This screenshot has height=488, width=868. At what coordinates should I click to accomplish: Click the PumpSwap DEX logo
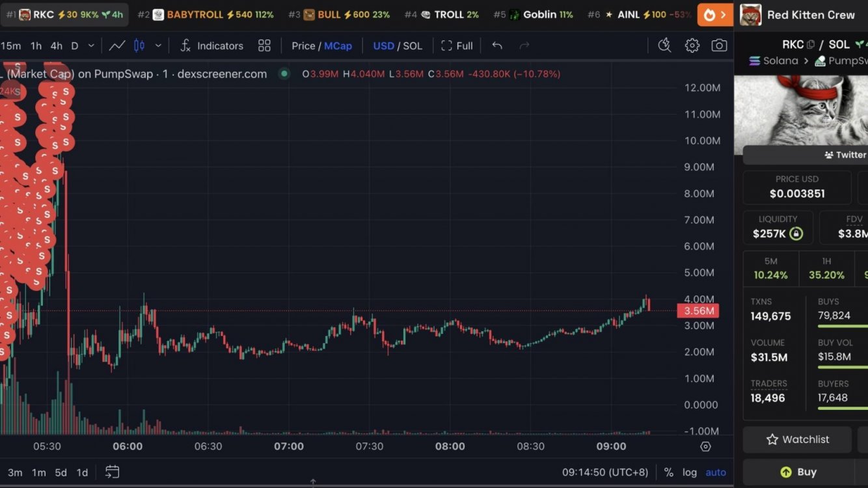click(821, 61)
